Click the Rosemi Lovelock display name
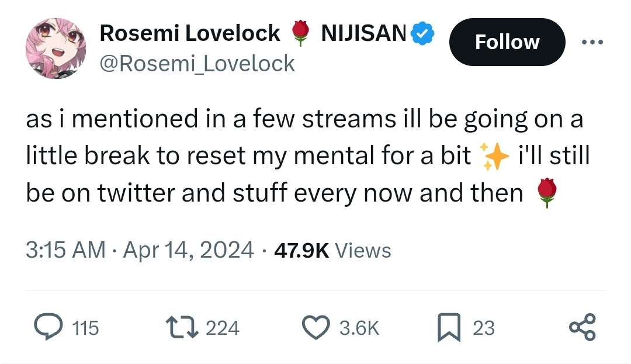Screen dimensions: 631x364 [189, 33]
